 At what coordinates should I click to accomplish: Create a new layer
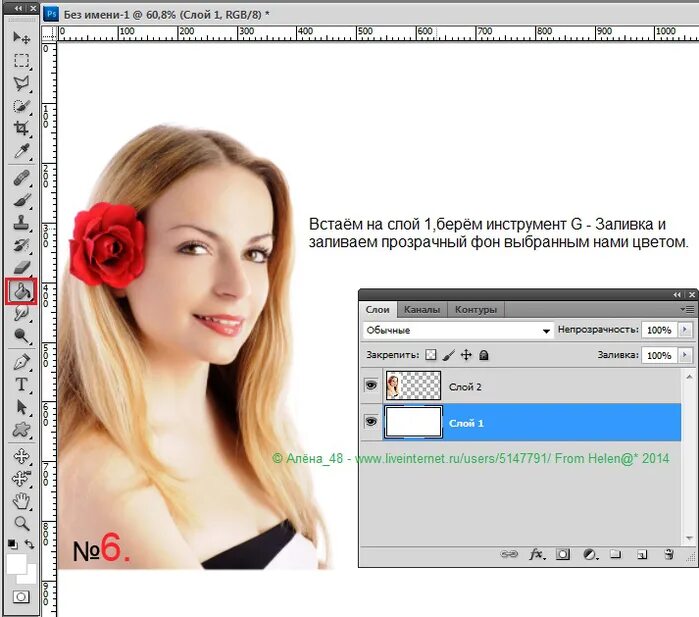(642, 554)
